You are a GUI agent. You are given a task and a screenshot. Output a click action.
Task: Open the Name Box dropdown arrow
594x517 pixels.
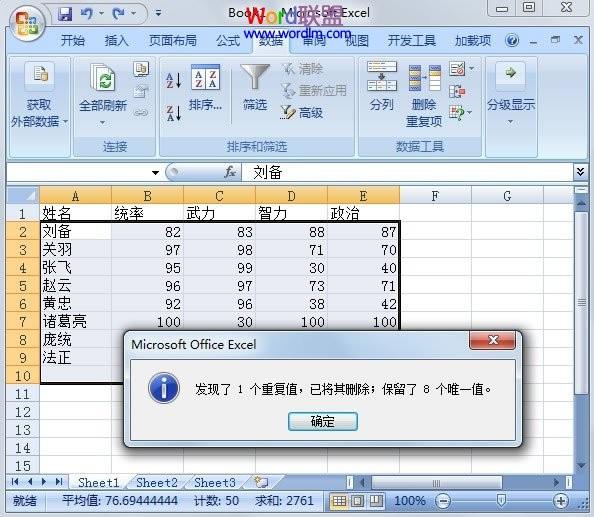[155, 173]
